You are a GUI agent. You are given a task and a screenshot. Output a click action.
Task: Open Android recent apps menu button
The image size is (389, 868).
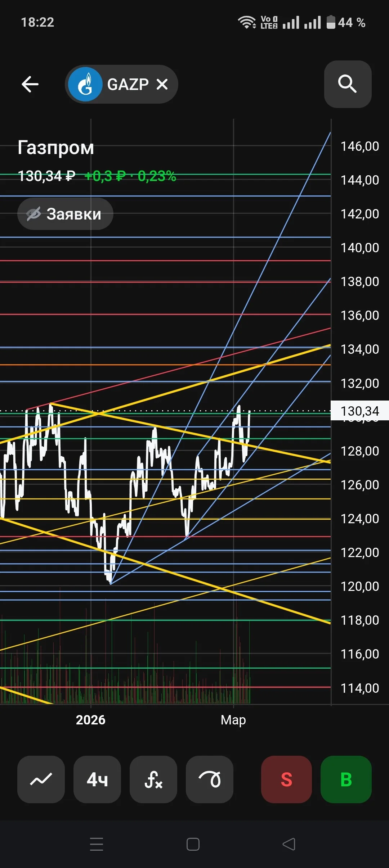tap(97, 844)
